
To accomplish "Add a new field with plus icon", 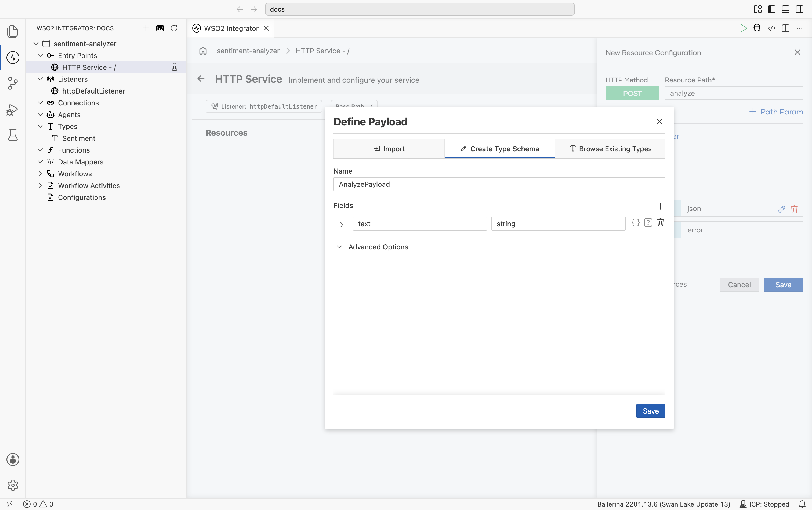I will point(660,206).
